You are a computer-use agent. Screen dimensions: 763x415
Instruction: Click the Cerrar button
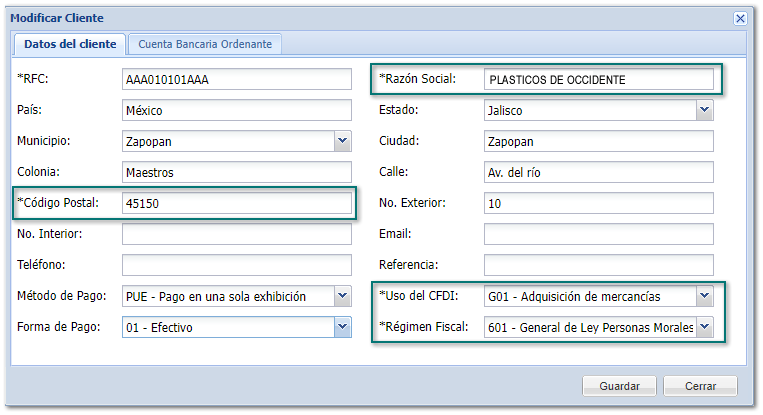[699, 386]
